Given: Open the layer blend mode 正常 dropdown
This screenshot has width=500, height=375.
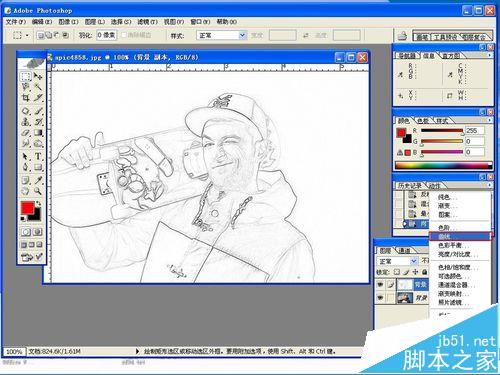Looking at the screenshot, I should pos(397,261).
